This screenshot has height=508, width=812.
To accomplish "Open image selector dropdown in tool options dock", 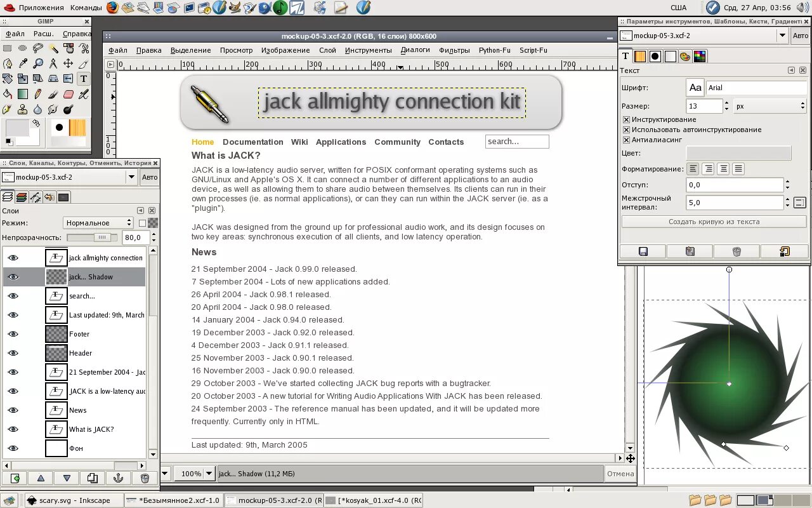I will 782,36.
